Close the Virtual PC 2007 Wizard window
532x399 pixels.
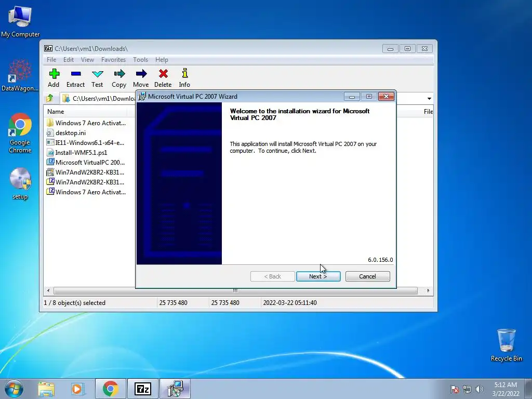pos(386,97)
